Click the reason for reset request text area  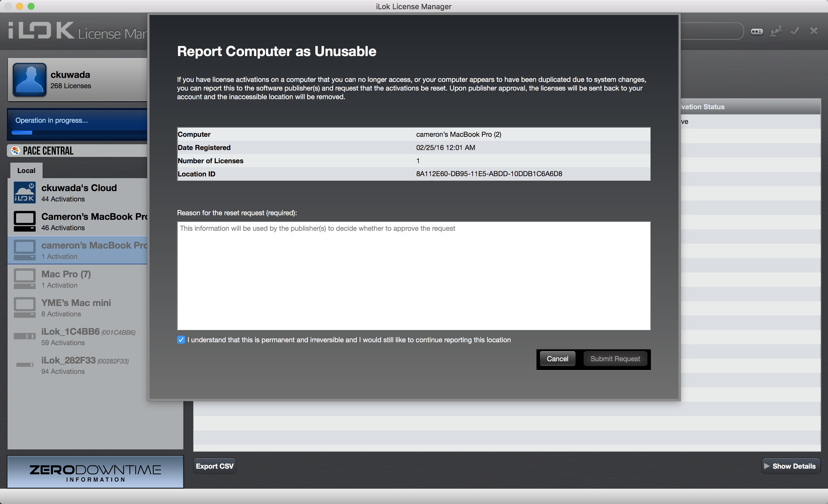coord(414,276)
